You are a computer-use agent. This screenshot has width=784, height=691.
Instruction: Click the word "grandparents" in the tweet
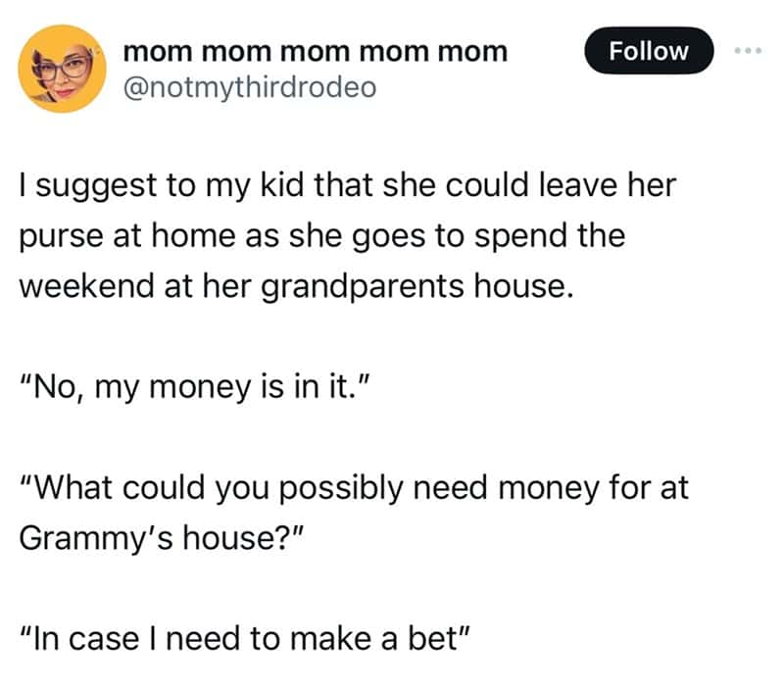point(363,288)
